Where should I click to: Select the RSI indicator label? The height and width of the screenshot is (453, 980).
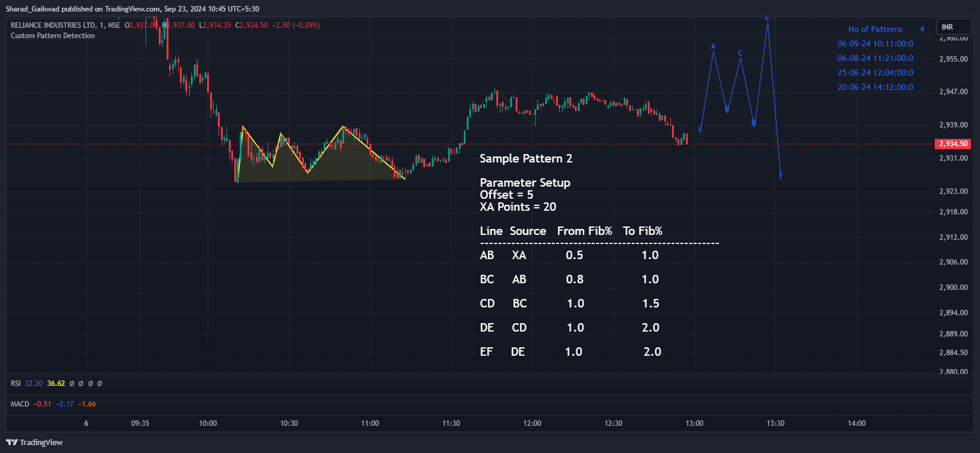pos(16,384)
